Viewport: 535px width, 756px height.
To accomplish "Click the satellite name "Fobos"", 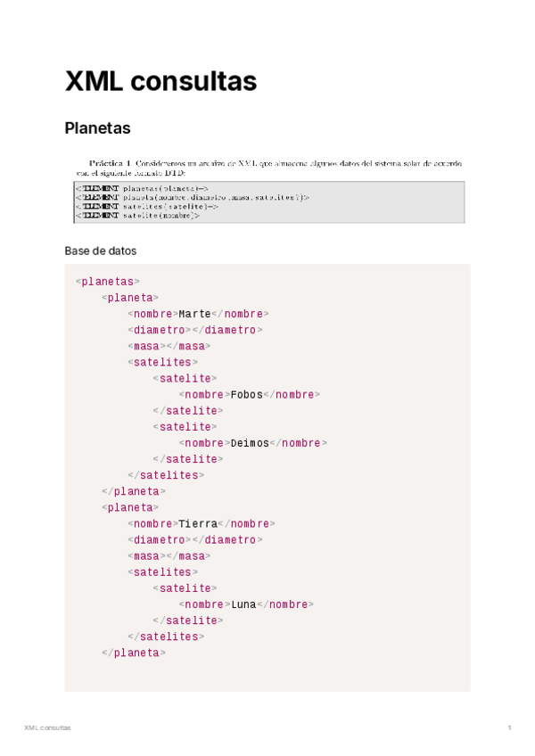I will point(246,394).
